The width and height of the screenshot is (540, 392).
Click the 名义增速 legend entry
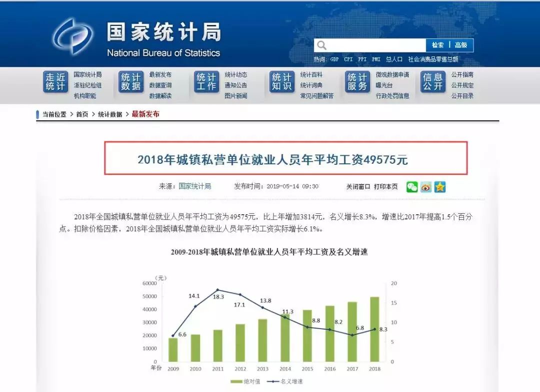point(285,382)
